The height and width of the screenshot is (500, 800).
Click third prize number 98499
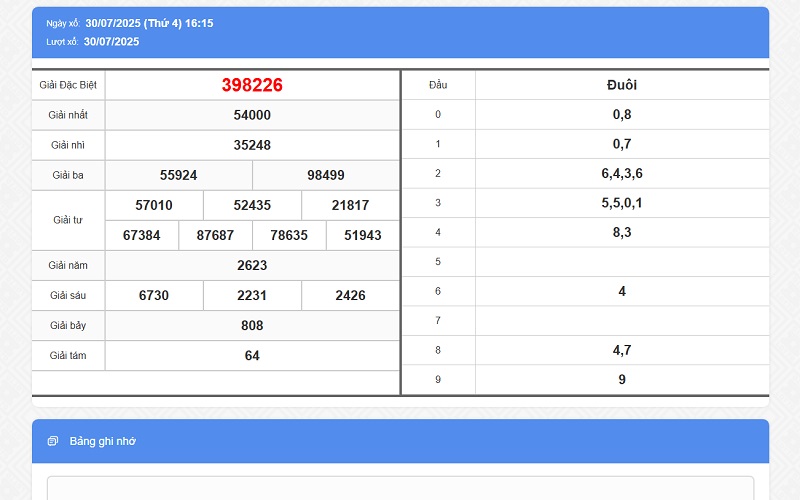[326, 175]
